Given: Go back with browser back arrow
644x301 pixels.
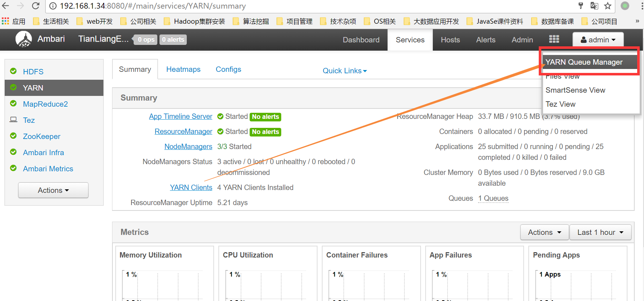Looking at the screenshot, I should (6, 6).
